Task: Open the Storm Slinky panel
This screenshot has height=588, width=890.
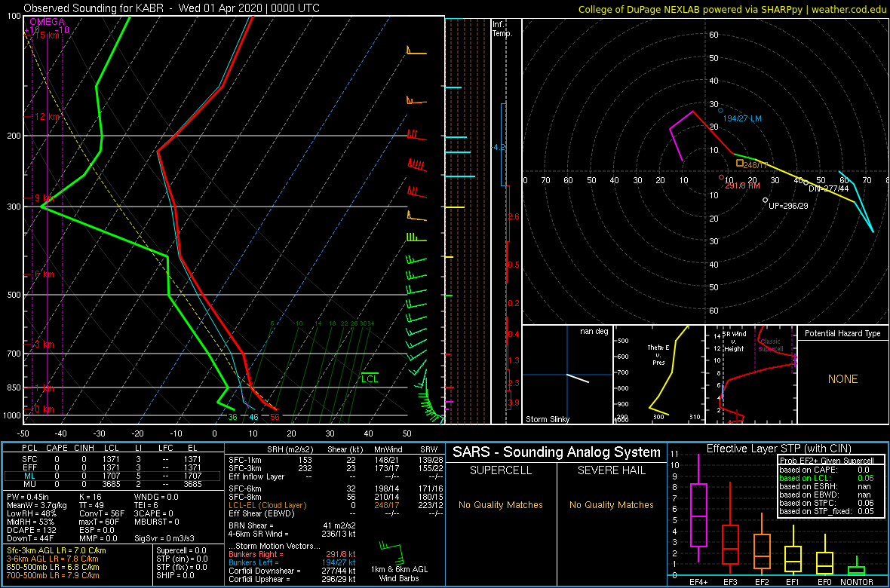Action: tap(567, 375)
